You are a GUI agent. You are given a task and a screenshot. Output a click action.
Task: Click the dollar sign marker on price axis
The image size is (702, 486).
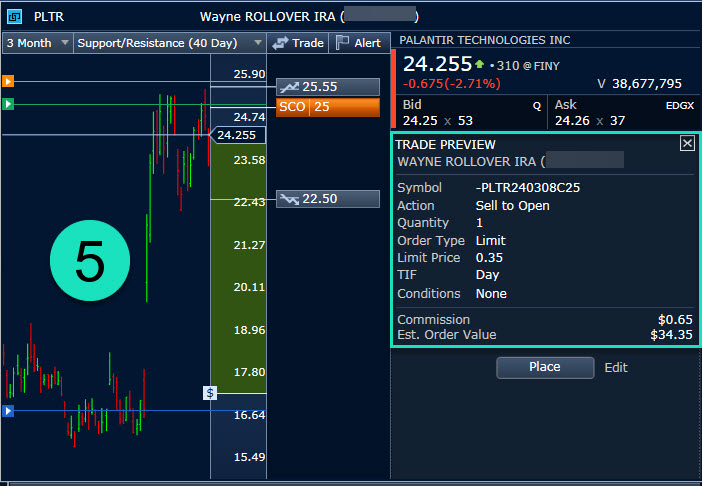point(210,393)
